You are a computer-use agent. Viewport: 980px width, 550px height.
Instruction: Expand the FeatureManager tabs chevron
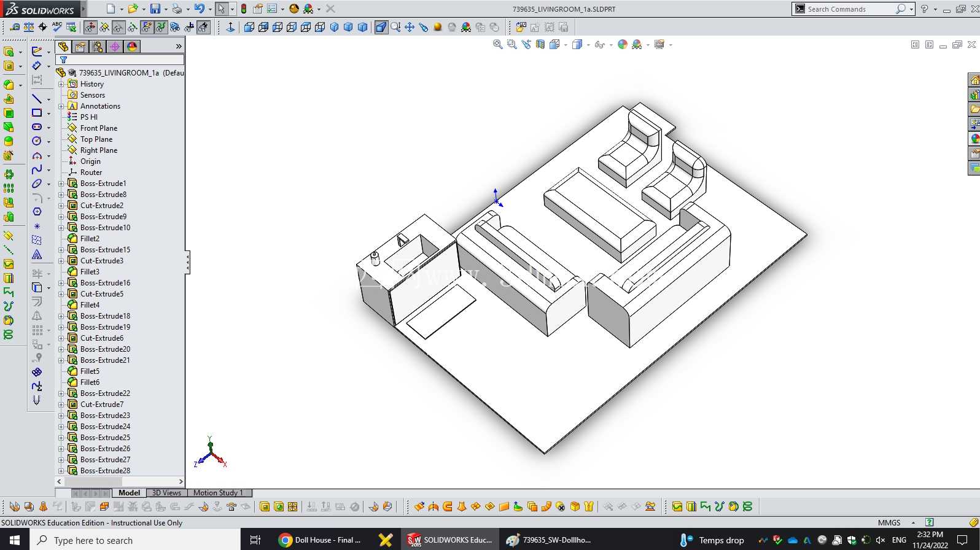point(179,47)
